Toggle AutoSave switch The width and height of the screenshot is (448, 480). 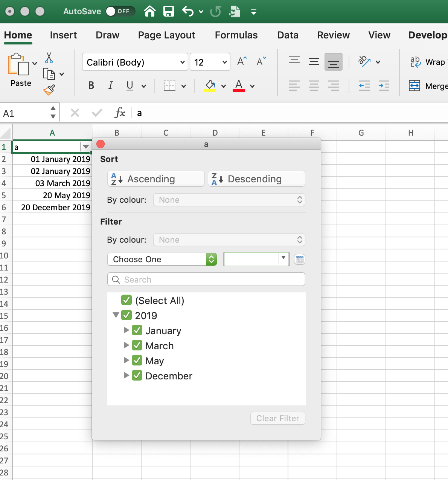click(120, 11)
